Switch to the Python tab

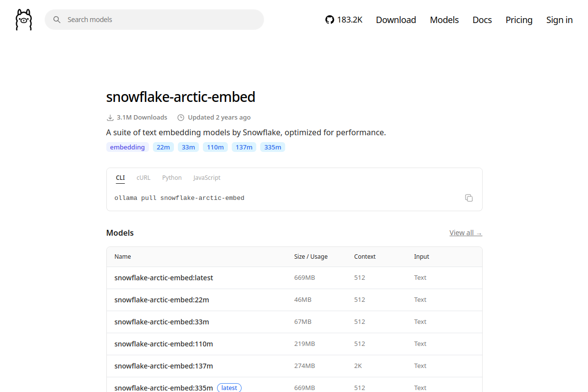[172, 178]
